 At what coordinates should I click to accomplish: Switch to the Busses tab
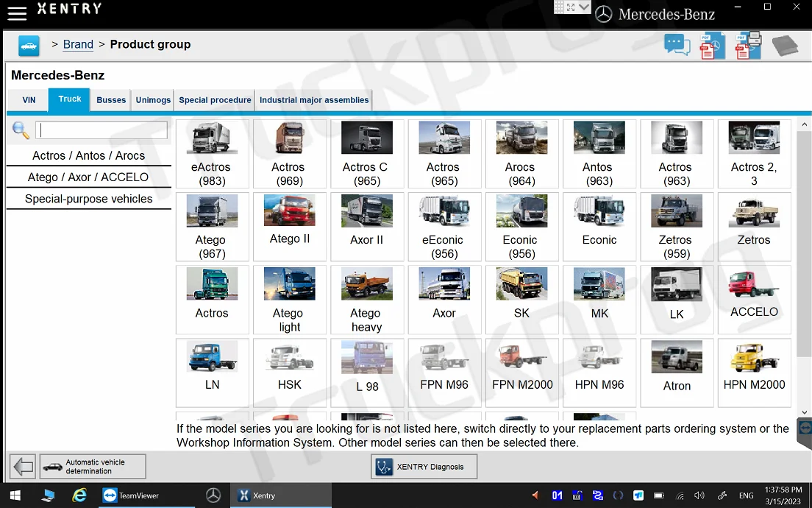click(x=111, y=100)
